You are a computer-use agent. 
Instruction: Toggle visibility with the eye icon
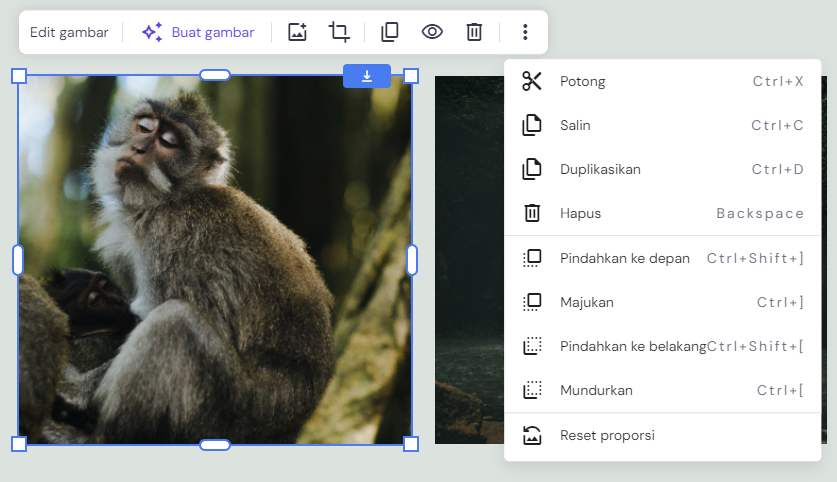click(x=432, y=32)
